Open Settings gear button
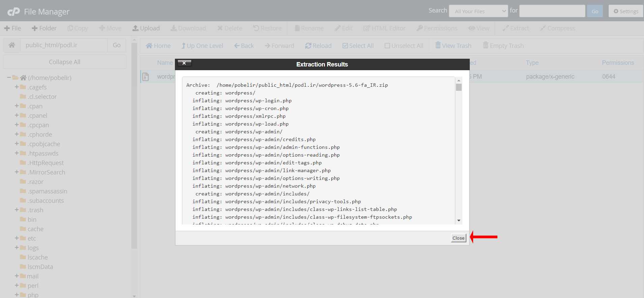The width and height of the screenshot is (644, 298). (x=626, y=11)
